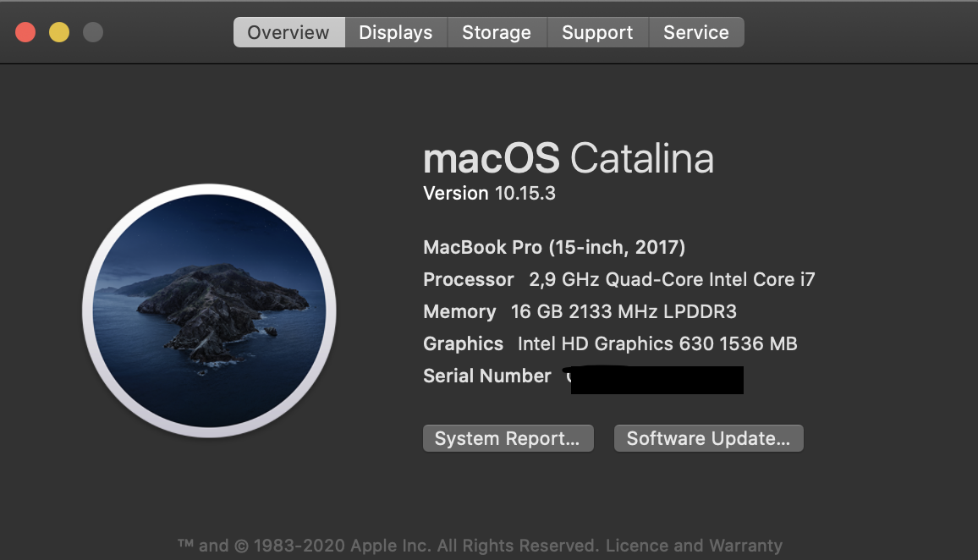Switch to the Overview tab
Screen dimensions: 978x560
288,33
